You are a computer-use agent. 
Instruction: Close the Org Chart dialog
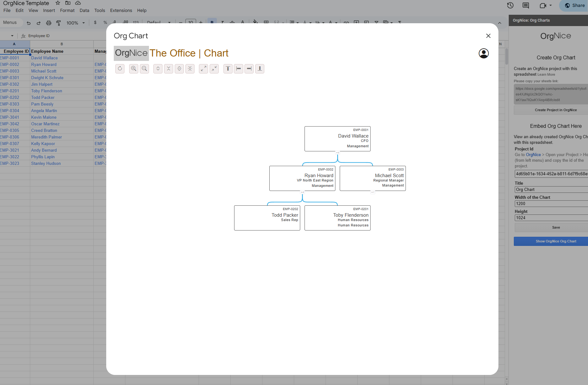pyautogui.click(x=488, y=36)
